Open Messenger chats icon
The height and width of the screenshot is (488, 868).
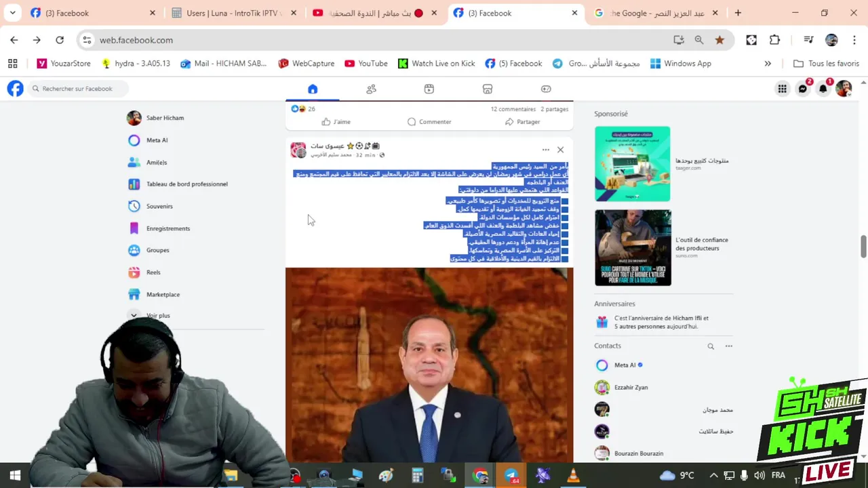(803, 89)
